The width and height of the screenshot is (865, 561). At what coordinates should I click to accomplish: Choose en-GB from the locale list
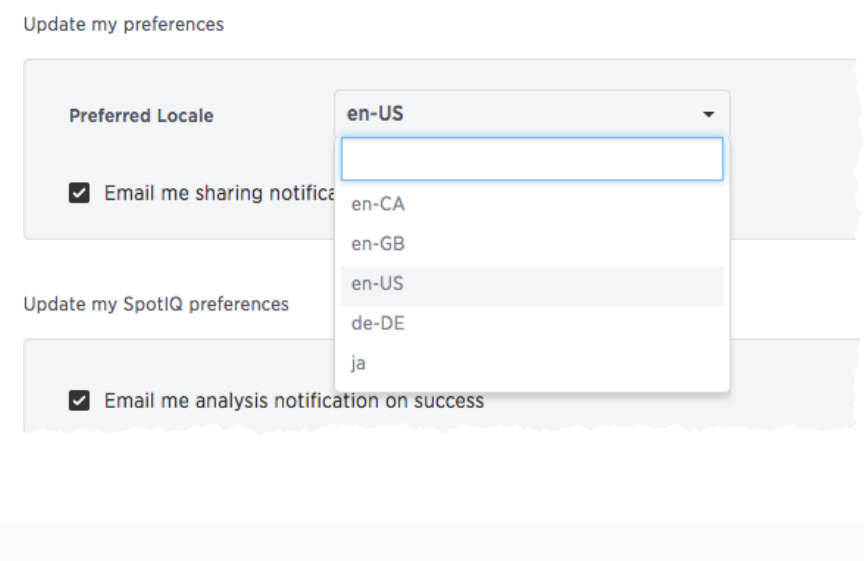532,244
